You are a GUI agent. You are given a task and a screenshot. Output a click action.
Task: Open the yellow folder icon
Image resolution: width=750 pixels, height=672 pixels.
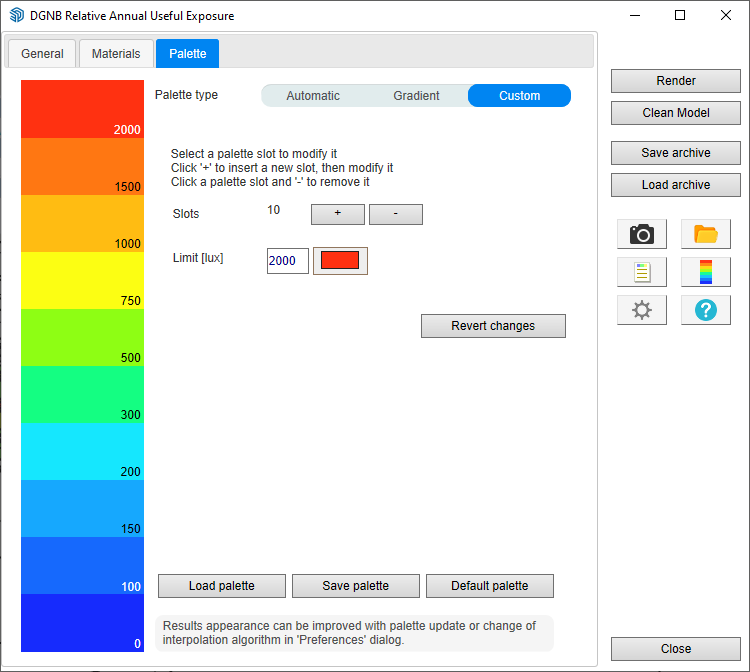[x=706, y=234]
